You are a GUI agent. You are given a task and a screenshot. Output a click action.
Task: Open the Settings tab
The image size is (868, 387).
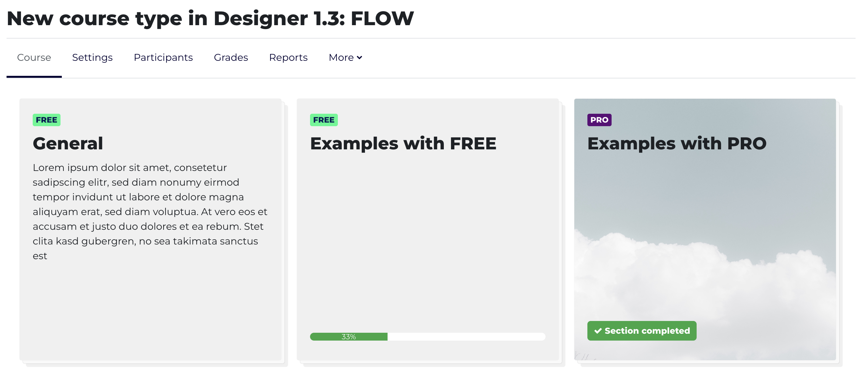(x=92, y=58)
